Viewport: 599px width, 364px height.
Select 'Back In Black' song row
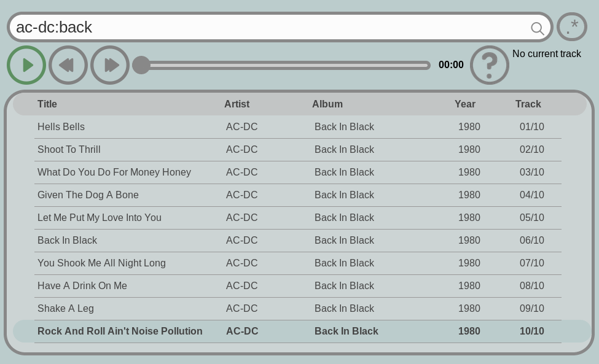(68, 240)
